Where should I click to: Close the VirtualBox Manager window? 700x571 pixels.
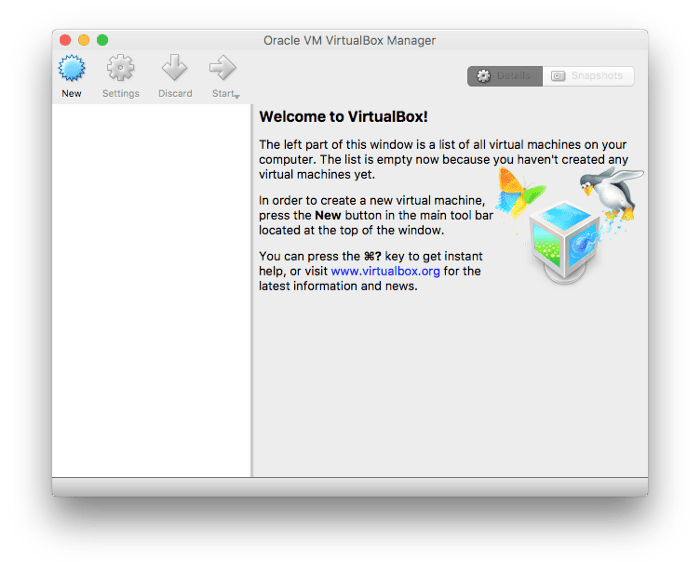(66, 40)
